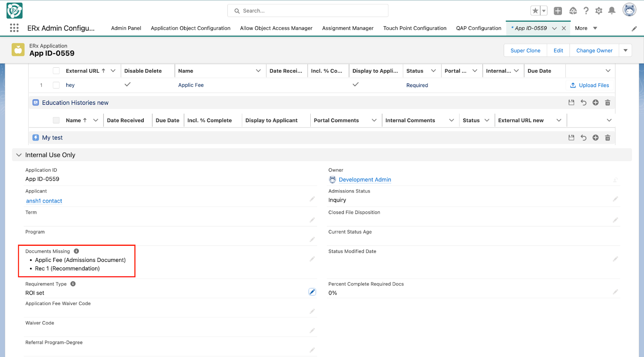Toggle select-all checkbox beside External URL
Image resolution: width=644 pixels, height=357 pixels.
[x=56, y=71]
